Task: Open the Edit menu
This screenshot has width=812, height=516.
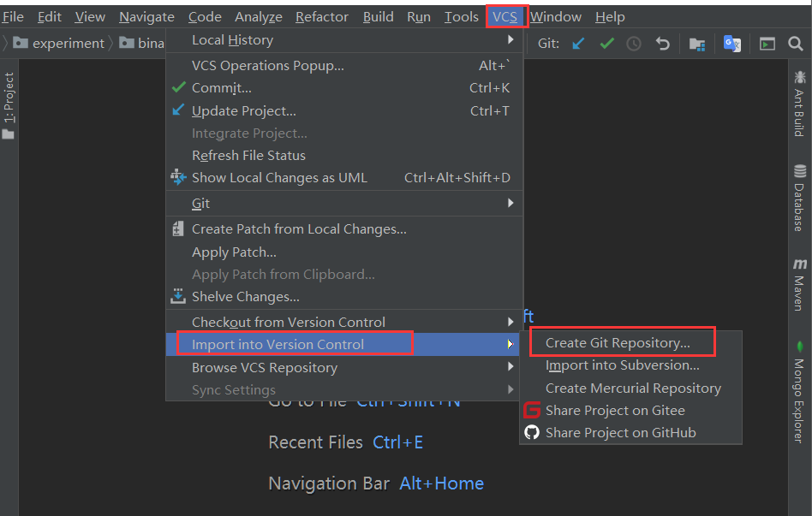Action: click(49, 17)
